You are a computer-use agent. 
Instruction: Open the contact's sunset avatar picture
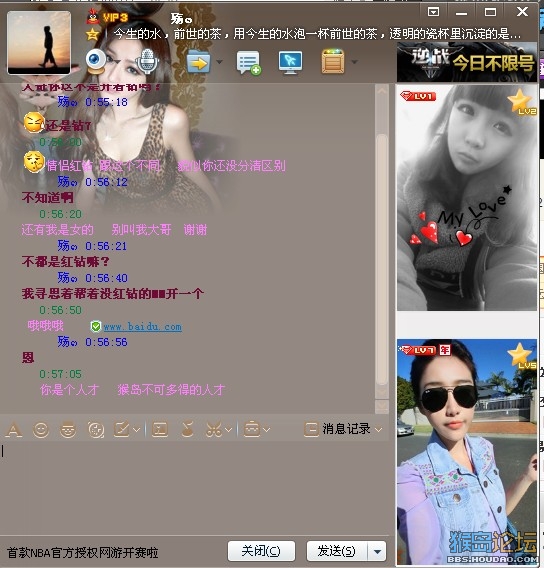coord(39,42)
